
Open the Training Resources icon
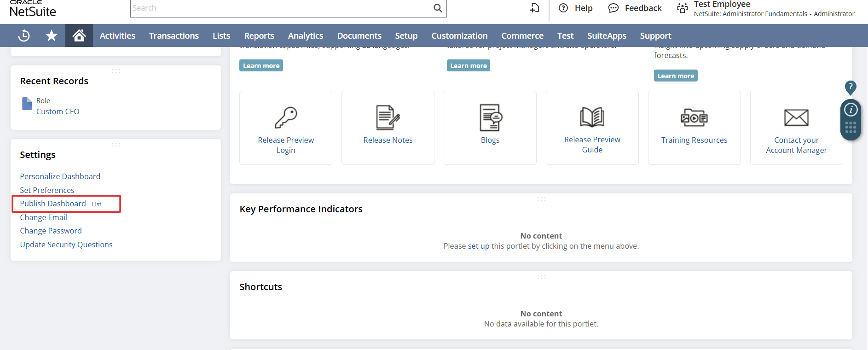(694, 118)
